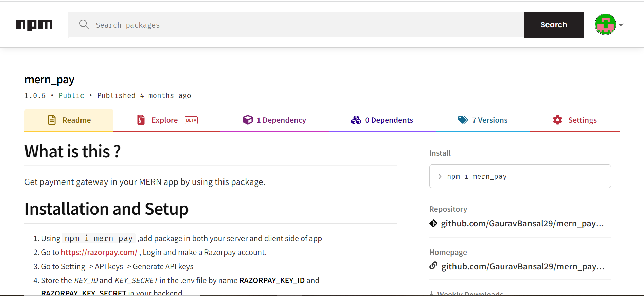
Task: Click the bold RAZORPAY_KEY_ID text
Action: [272, 280]
